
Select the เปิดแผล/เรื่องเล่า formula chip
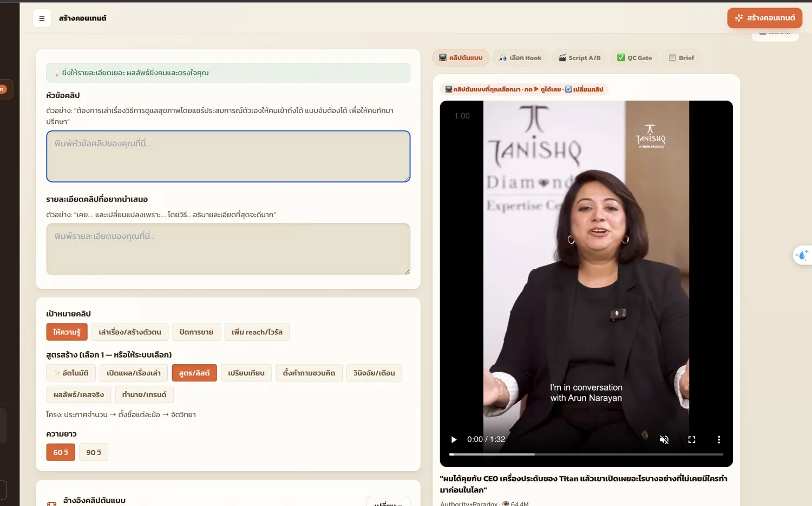coord(134,373)
